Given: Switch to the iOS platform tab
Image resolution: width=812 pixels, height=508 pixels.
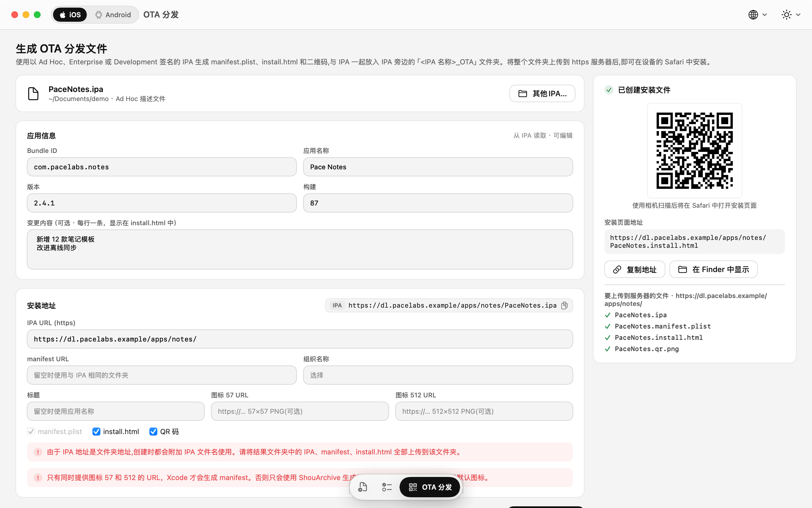Looking at the screenshot, I should pos(70,15).
